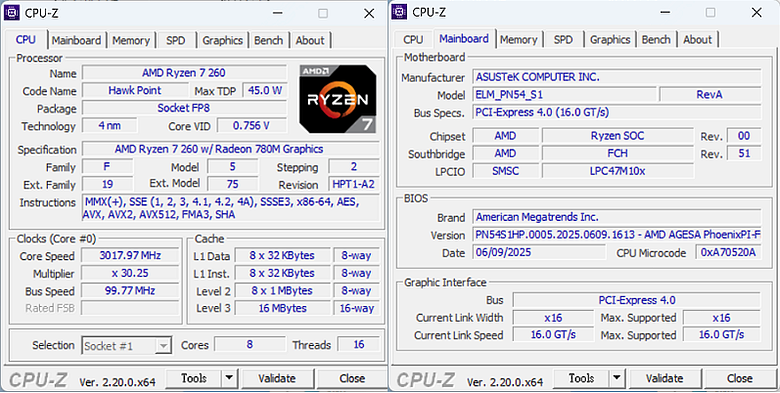Switch to Graphics tab in right window

tap(610, 39)
